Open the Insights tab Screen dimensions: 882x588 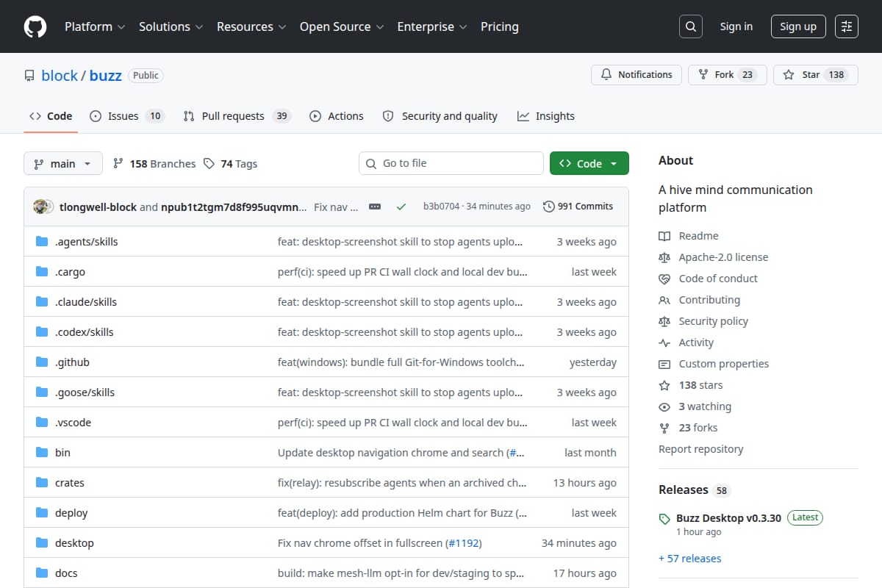(x=546, y=116)
